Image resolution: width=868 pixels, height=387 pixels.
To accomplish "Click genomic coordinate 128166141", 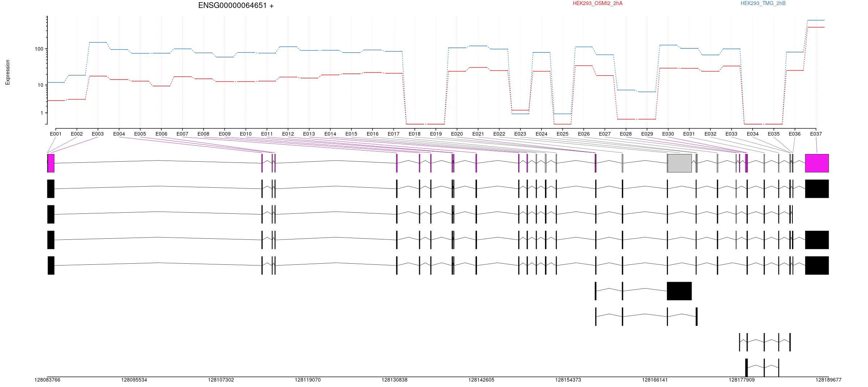I will (x=655, y=380).
